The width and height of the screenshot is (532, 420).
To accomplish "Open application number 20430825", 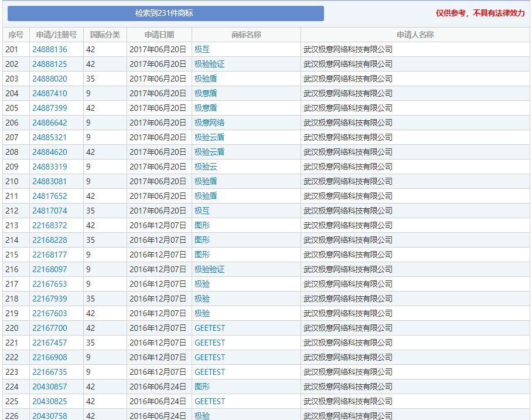I will click(x=50, y=401).
